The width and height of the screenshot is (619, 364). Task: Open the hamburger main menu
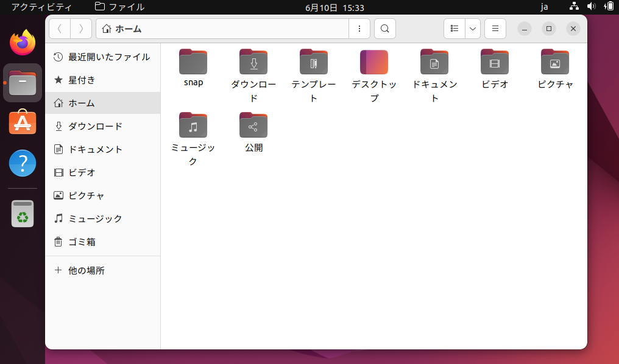click(495, 29)
